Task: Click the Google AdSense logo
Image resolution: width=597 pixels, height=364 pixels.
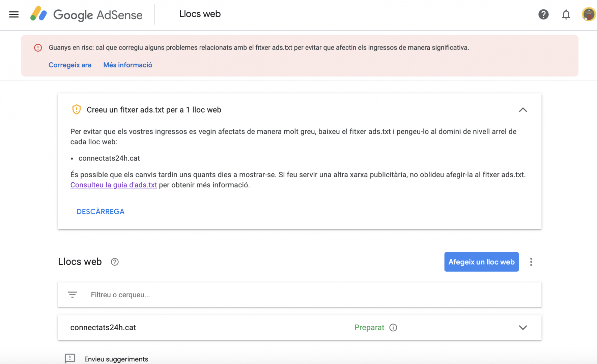Action: [x=86, y=14]
